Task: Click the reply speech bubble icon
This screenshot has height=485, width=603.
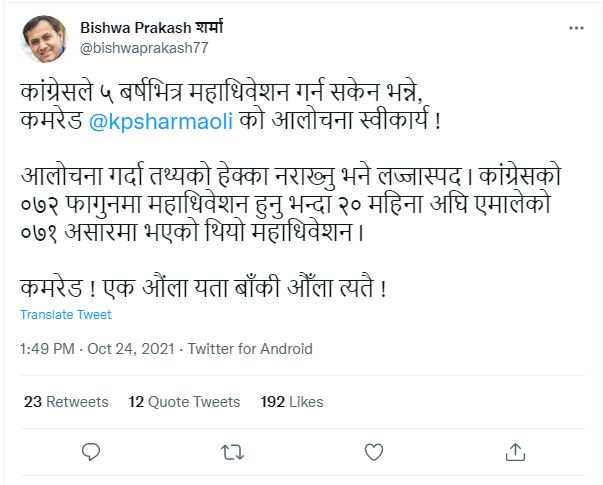Action: coord(88,451)
